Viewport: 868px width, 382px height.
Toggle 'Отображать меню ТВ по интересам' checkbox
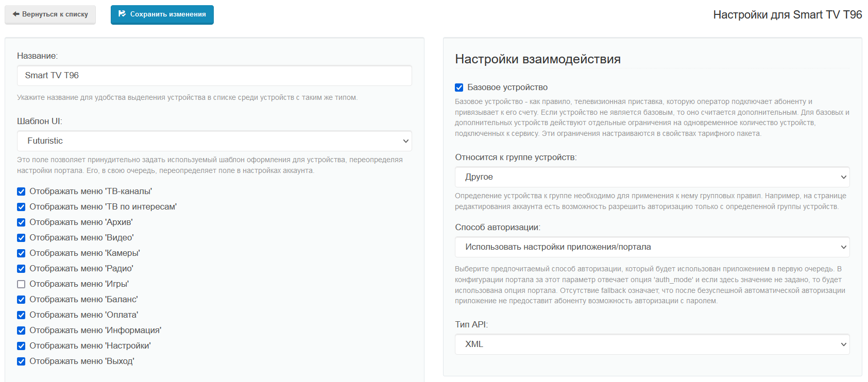click(x=21, y=207)
